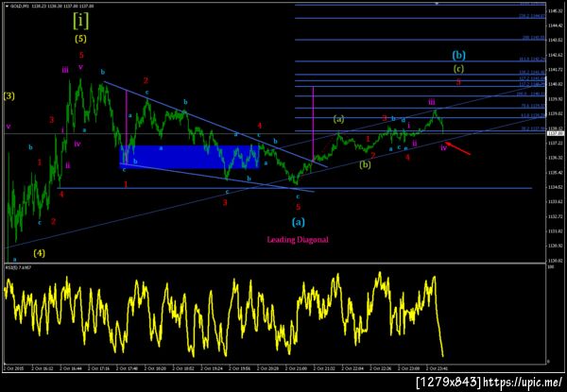Screen dimensions: 567x392
Task: Click price axis value 1144.42
Action: 555,26
